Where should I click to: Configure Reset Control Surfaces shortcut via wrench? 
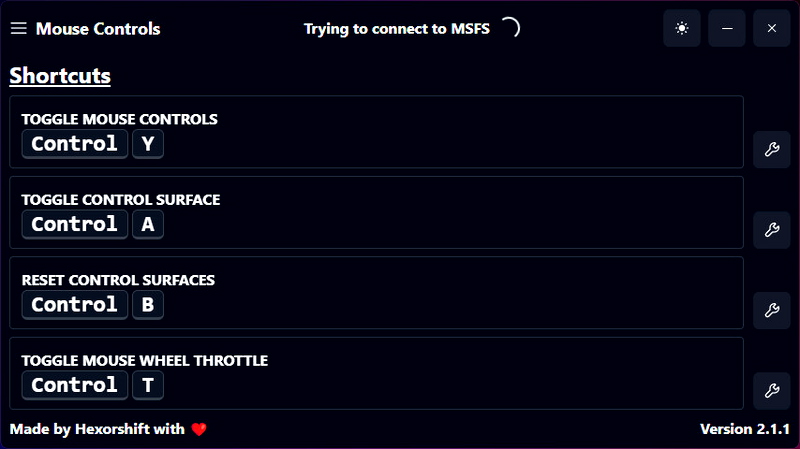pyautogui.click(x=771, y=310)
